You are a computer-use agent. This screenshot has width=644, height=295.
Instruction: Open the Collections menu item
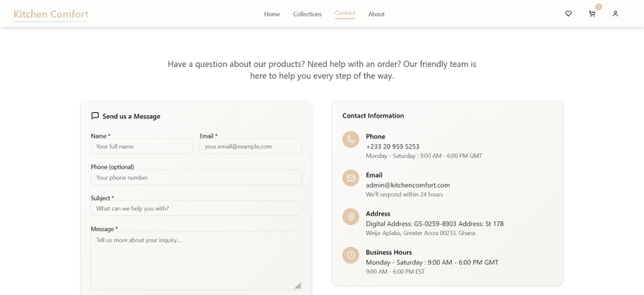click(307, 14)
